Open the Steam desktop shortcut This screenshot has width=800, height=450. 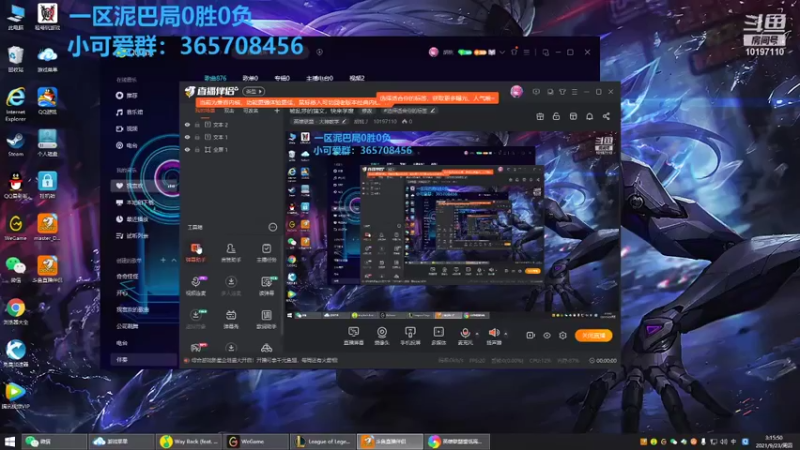pyautogui.click(x=15, y=144)
